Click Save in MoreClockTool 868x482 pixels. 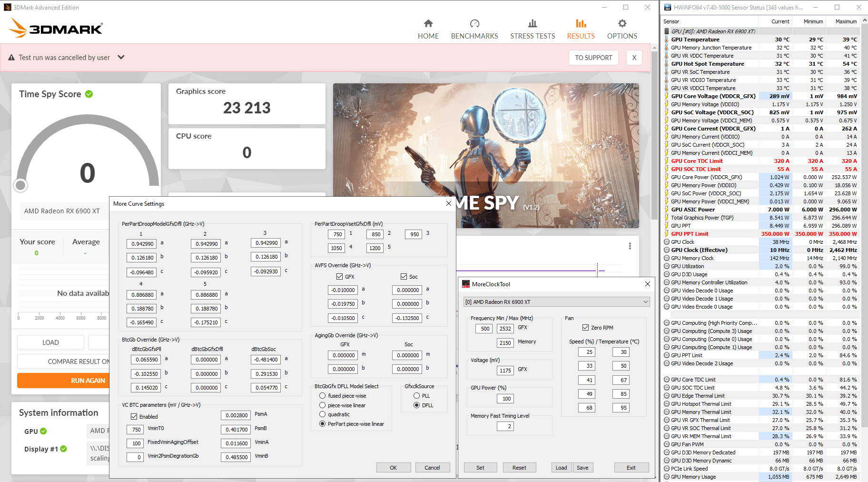583,468
